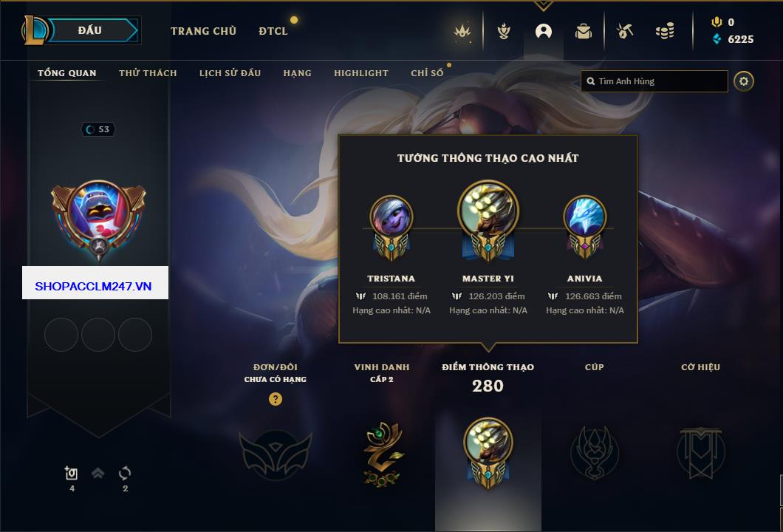Select the Master Yi mastery portrait
783x532 pixels.
coord(488,211)
